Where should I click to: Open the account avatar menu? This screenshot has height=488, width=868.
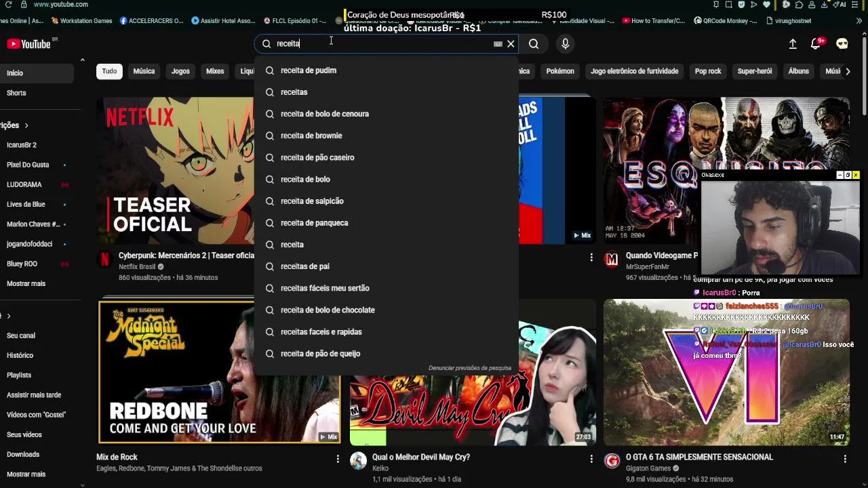click(x=842, y=44)
